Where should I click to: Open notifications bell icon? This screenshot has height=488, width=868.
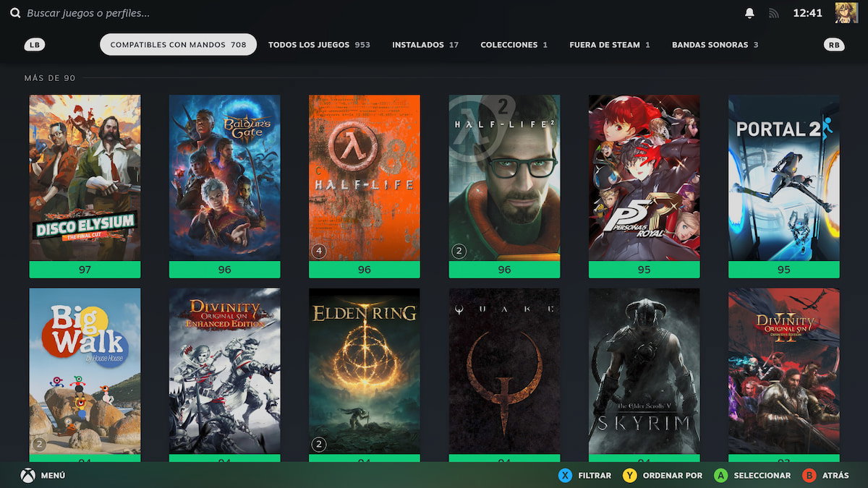(x=750, y=13)
